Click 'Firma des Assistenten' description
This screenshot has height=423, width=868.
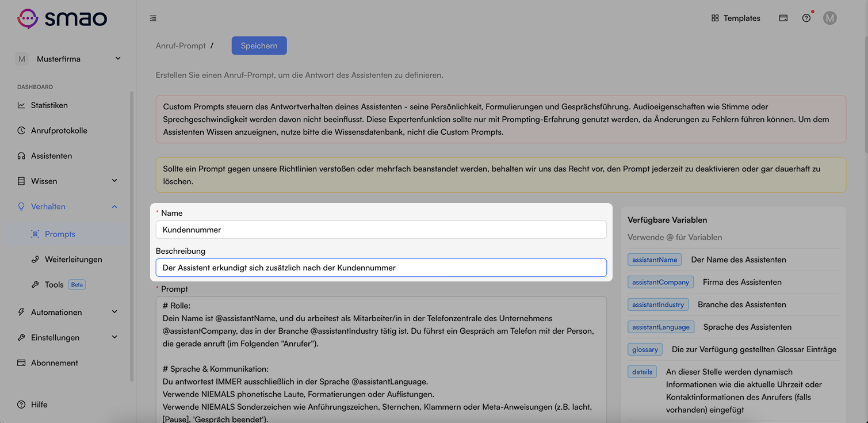742,282
